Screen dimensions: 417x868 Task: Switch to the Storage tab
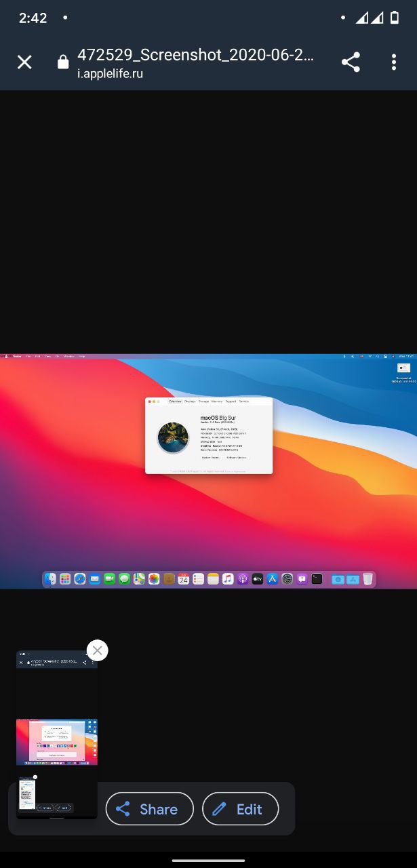(x=203, y=401)
